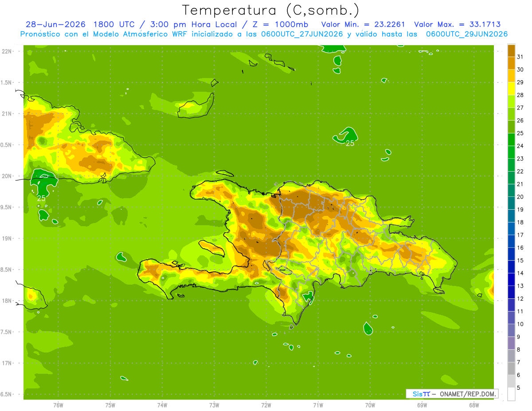Click the legend value "20"
Viewport: 532px width, 411px height.
(520, 197)
